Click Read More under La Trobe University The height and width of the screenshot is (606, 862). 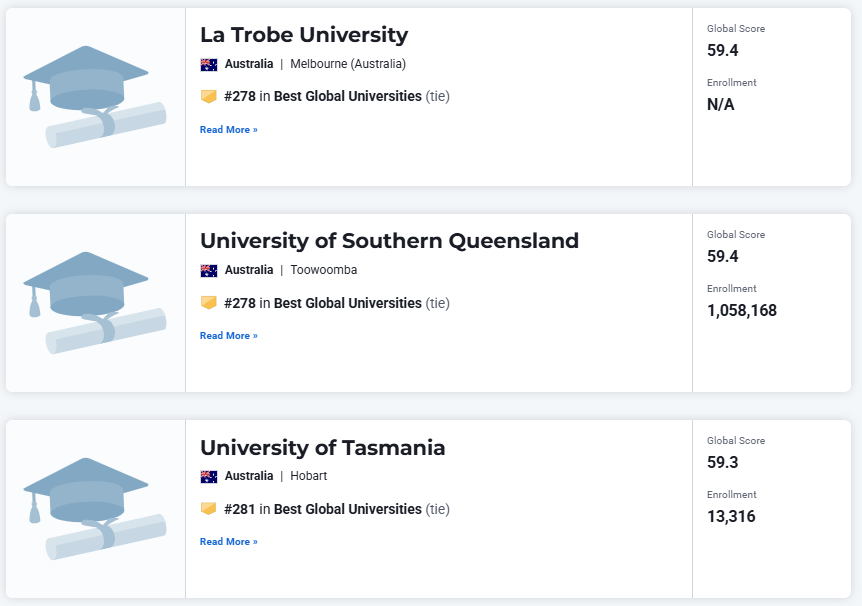229,130
